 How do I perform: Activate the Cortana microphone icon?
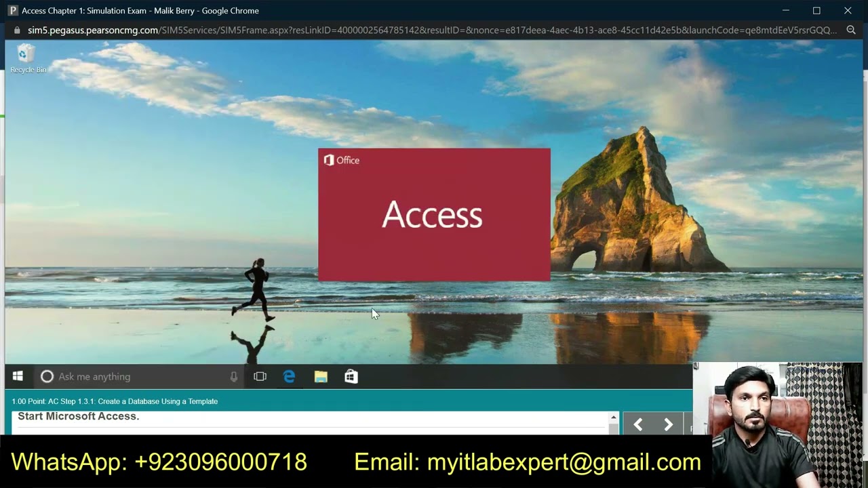[234, 377]
